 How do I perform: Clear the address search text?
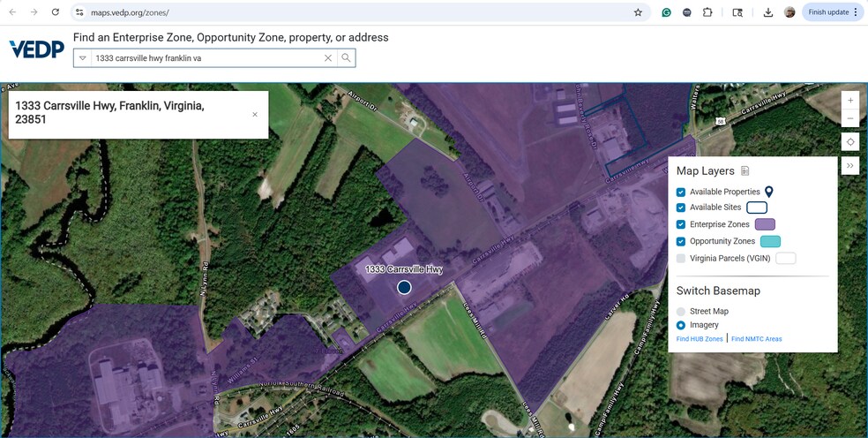click(x=328, y=58)
